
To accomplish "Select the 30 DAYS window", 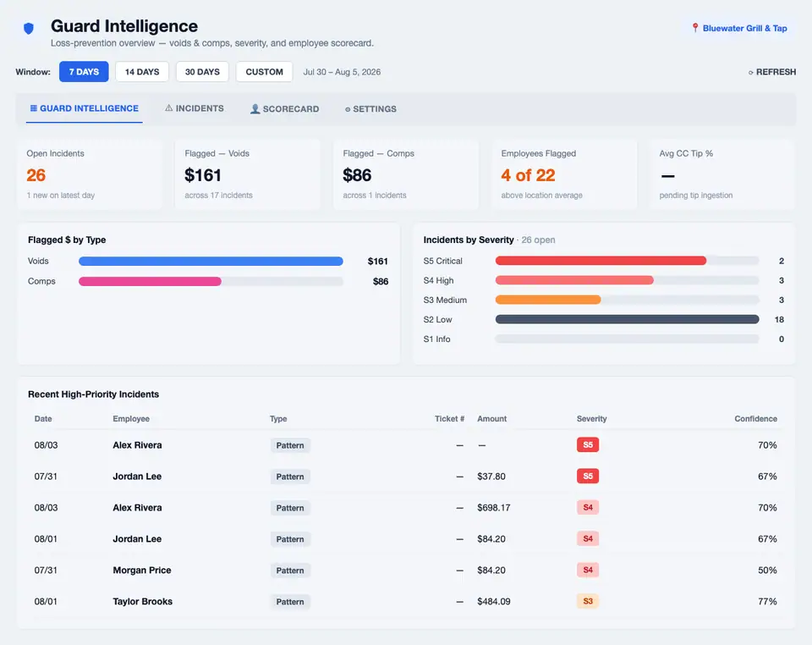I will 202,71.
